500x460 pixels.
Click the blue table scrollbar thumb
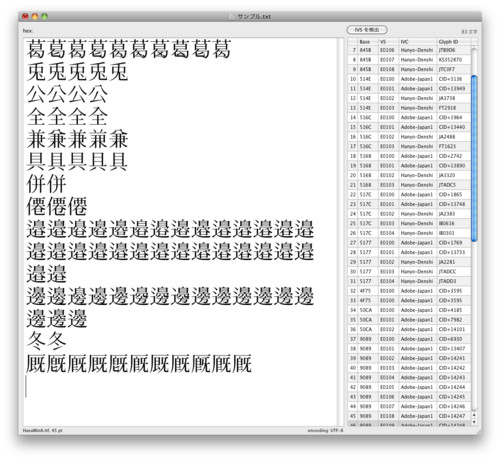474,158
